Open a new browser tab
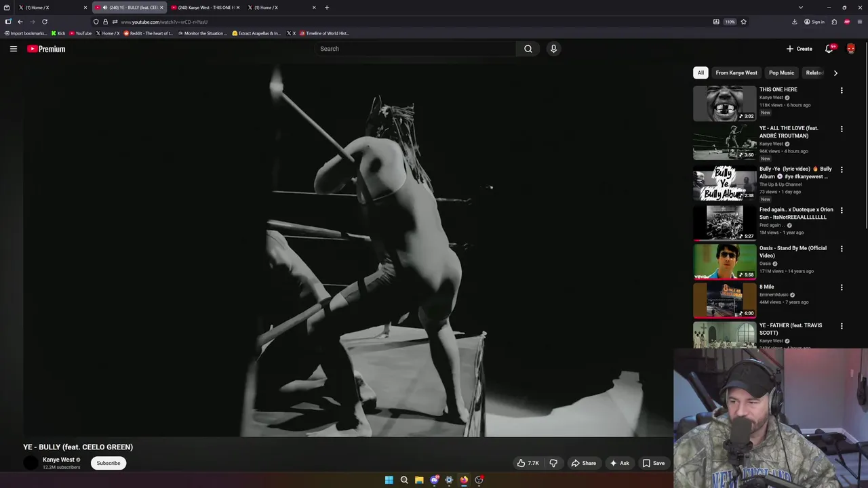Screen dimensions: 868x488 (327, 7)
